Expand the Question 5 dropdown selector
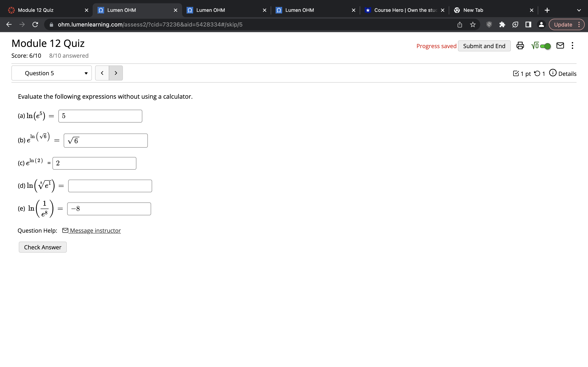The height and width of the screenshot is (367, 588). 51,73
